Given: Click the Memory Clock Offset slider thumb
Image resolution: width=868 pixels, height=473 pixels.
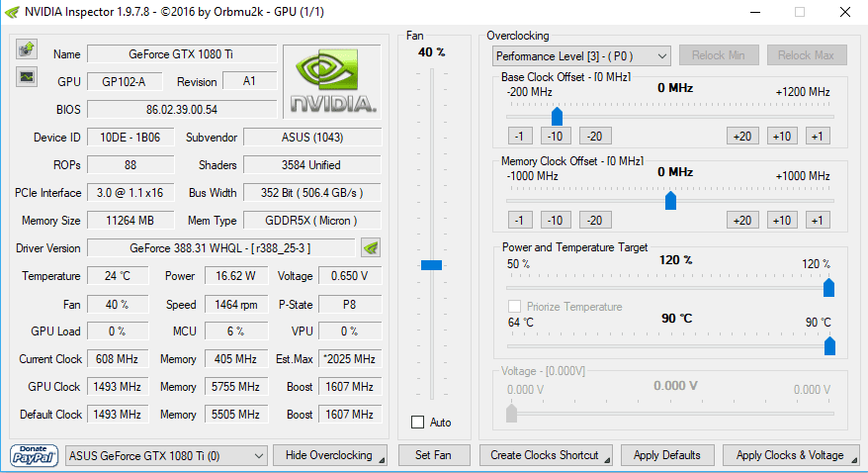Looking at the screenshot, I should point(670,201).
